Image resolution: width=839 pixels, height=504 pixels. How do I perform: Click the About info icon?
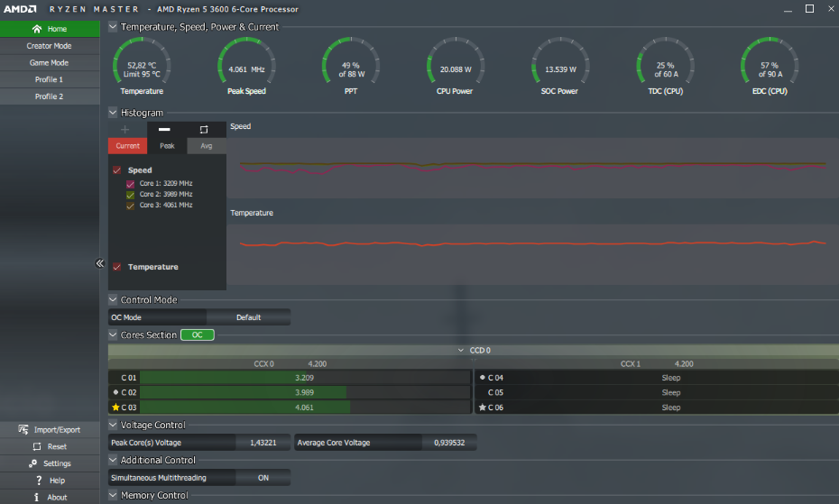click(x=36, y=497)
